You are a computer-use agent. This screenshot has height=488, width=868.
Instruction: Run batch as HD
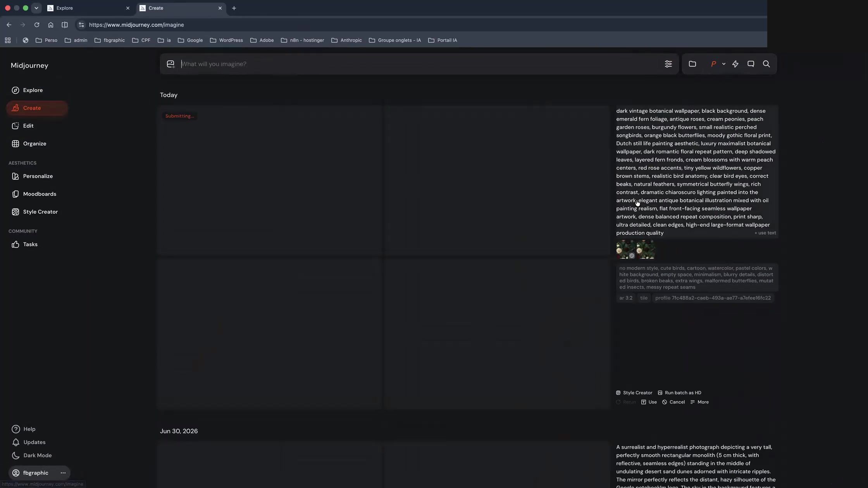coord(679,393)
